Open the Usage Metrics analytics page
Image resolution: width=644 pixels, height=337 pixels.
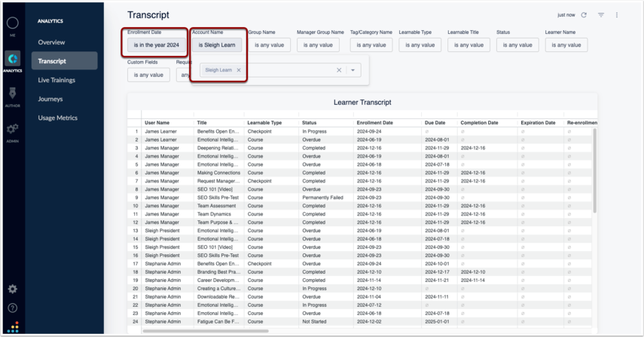point(58,118)
